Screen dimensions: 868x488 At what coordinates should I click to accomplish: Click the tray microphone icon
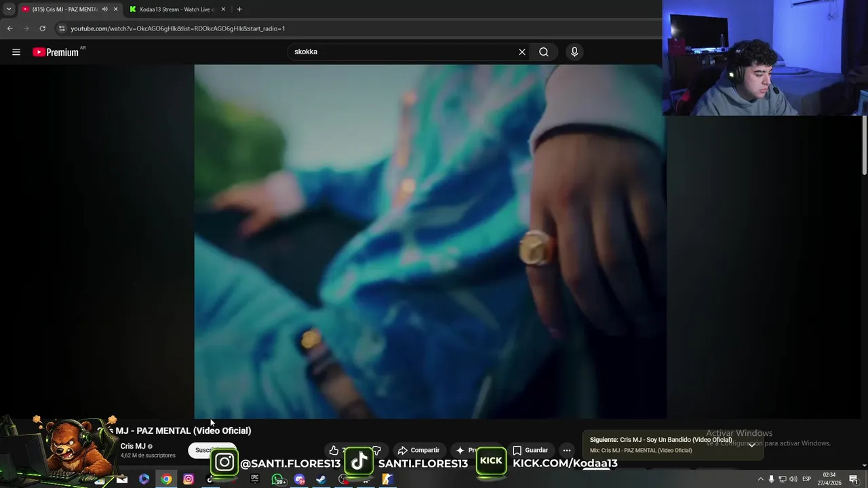[771, 479]
